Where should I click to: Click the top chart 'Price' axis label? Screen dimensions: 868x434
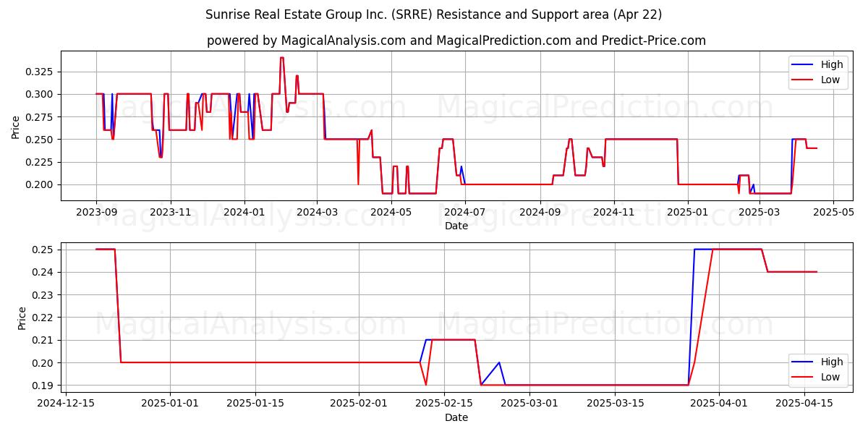(16, 126)
